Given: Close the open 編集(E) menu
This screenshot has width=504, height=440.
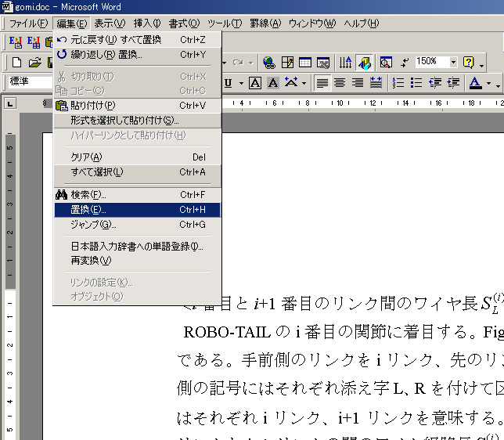Looking at the screenshot, I should [x=72, y=23].
